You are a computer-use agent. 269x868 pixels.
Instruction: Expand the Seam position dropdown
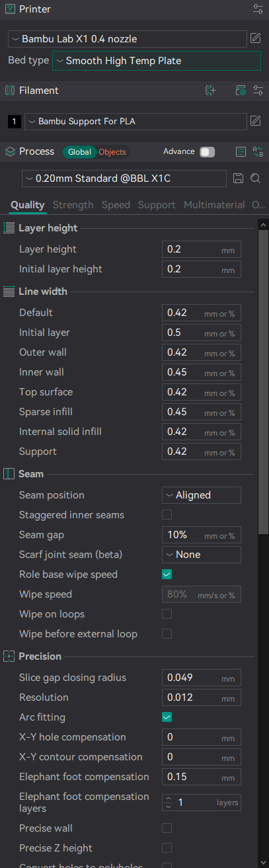[202, 495]
